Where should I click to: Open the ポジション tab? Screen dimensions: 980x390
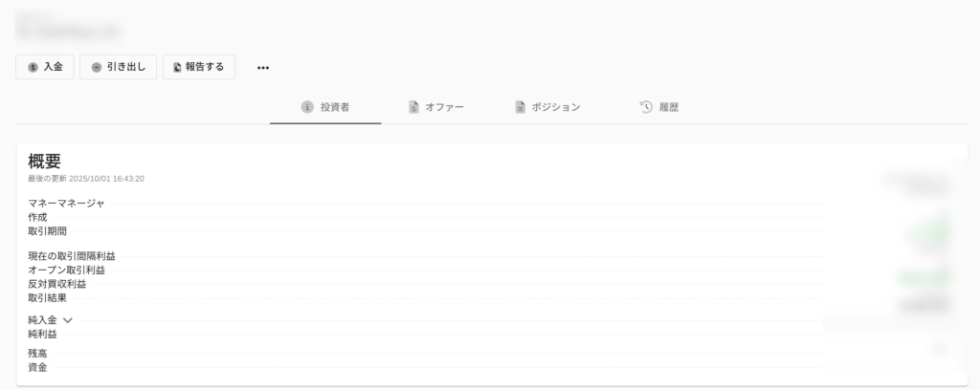pyautogui.click(x=555, y=107)
